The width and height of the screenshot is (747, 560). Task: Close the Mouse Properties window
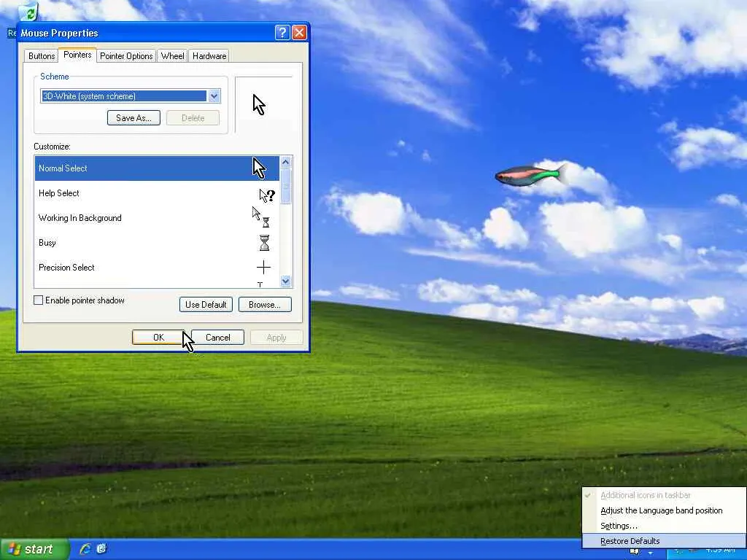point(299,32)
